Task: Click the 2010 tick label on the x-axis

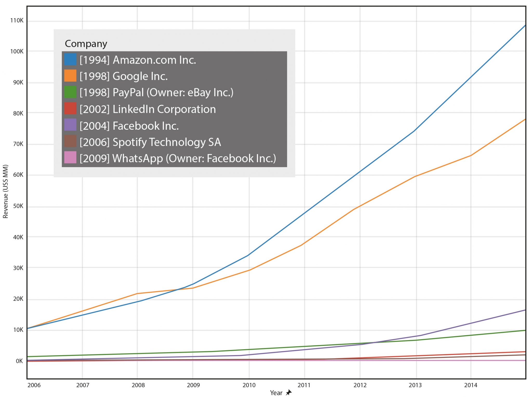Action: click(x=249, y=385)
